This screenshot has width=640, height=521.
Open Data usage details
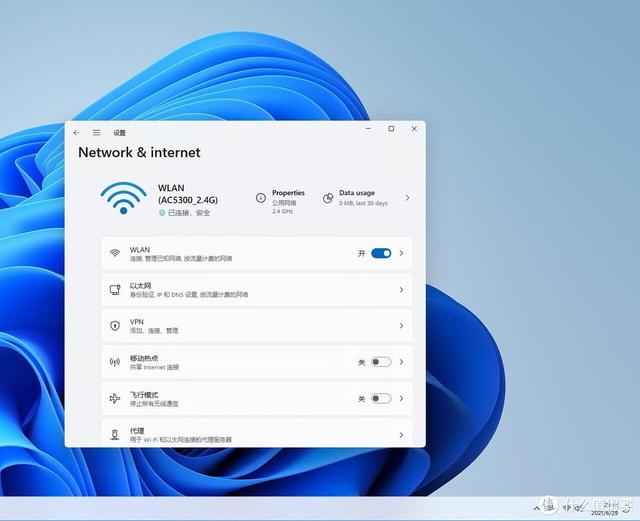[357, 193]
